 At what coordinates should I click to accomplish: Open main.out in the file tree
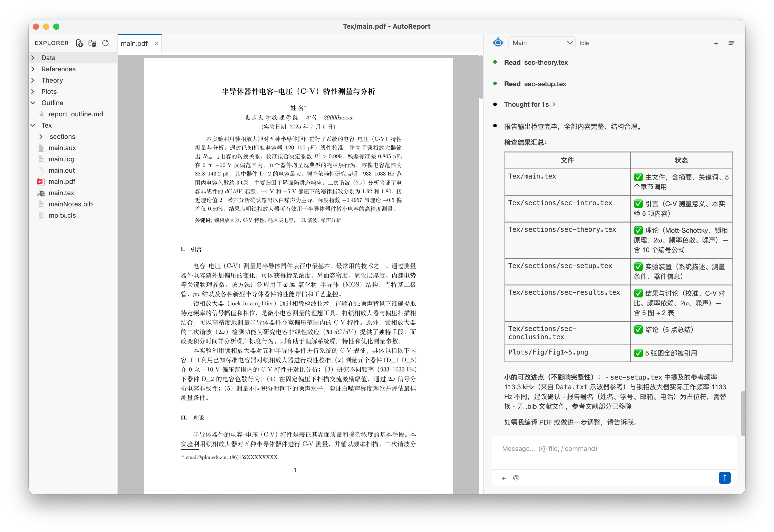click(61, 170)
